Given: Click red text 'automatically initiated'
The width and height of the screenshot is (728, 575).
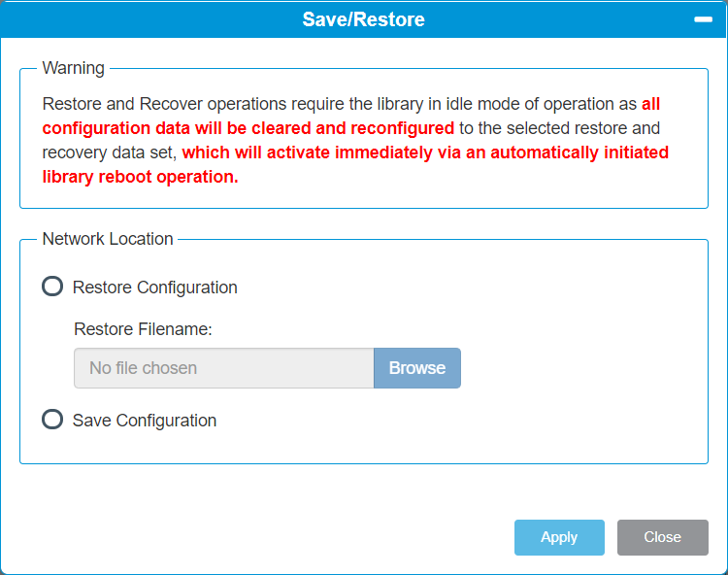Looking at the screenshot, I should (579, 152).
